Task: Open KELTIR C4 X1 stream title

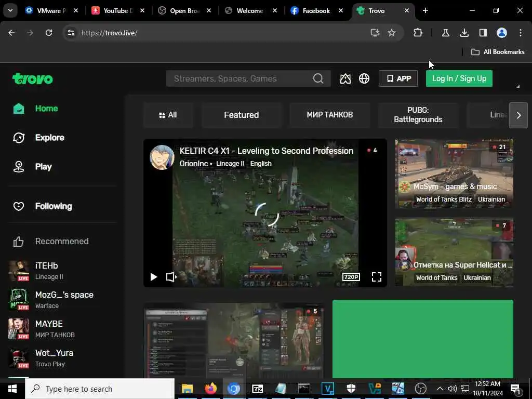Action: tap(267, 151)
